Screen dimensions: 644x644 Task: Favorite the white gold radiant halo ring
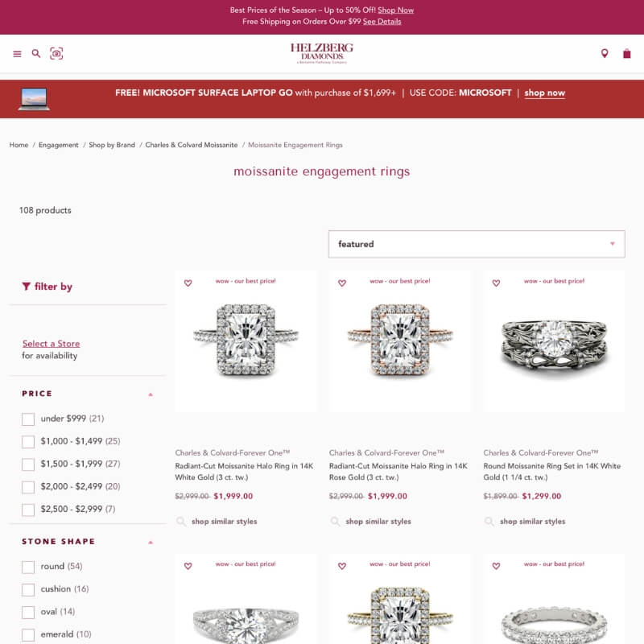coord(188,283)
